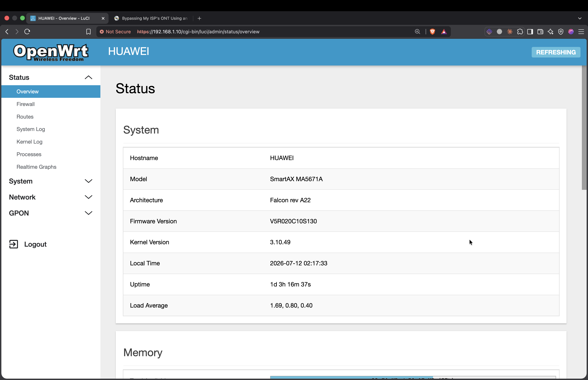This screenshot has height=380, width=588.
Task: Open a new browser tab with plus
Action: 199,18
